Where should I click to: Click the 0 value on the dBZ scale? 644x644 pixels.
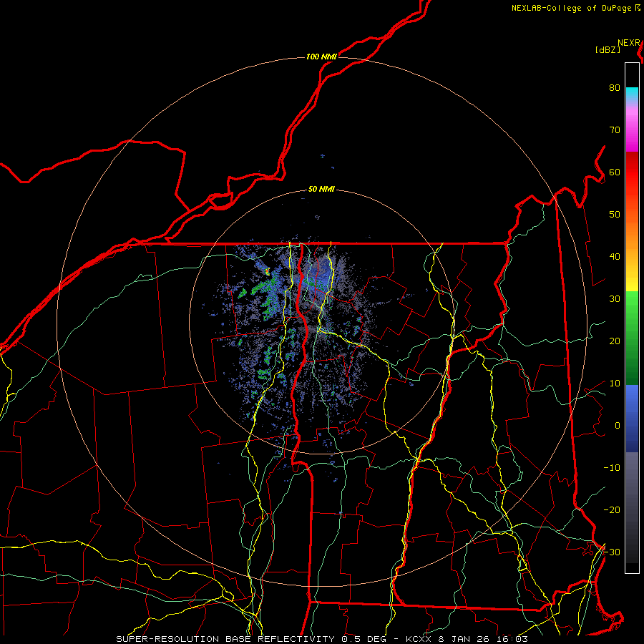pos(618,426)
